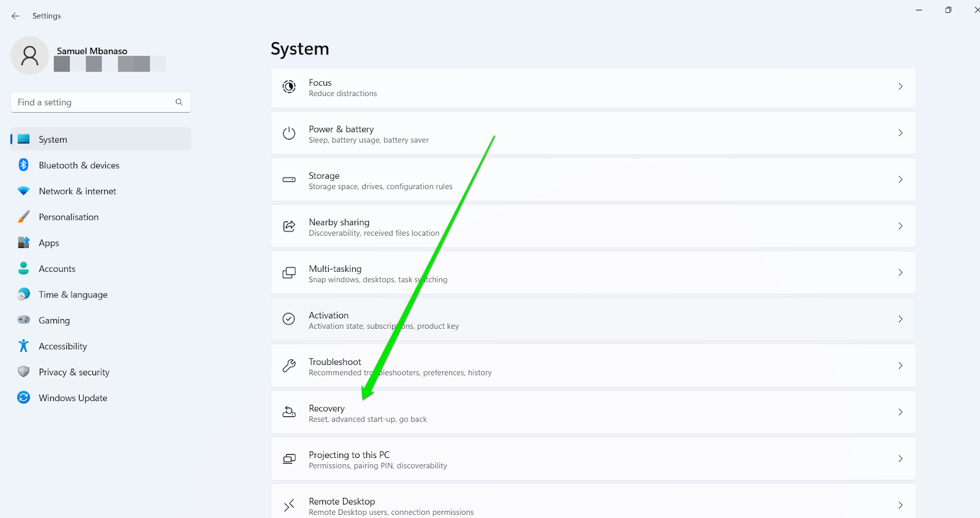Click the Windows Update refresh icon
This screenshot has width=980, height=518.
click(24, 397)
